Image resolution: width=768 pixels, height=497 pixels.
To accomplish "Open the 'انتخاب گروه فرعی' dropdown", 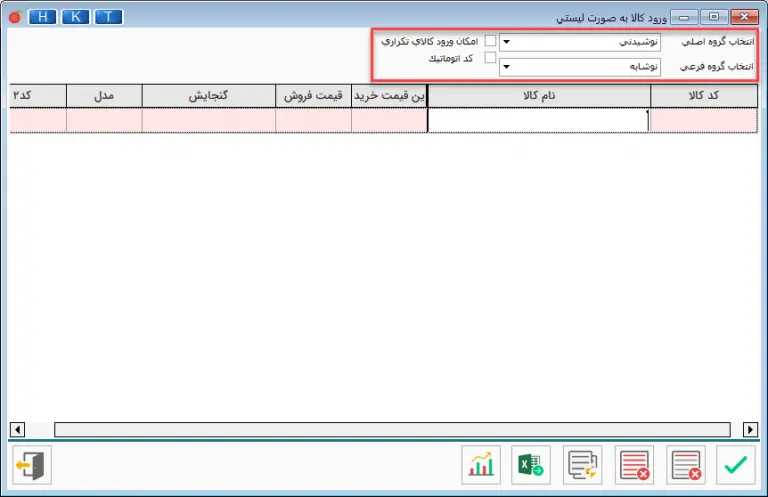I will click(x=506, y=67).
